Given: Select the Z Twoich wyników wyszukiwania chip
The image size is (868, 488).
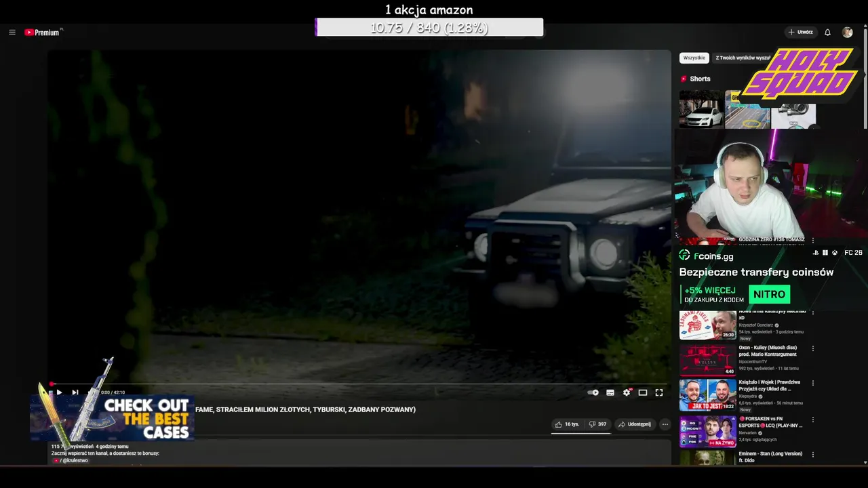Looking at the screenshot, I should point(743,58).
